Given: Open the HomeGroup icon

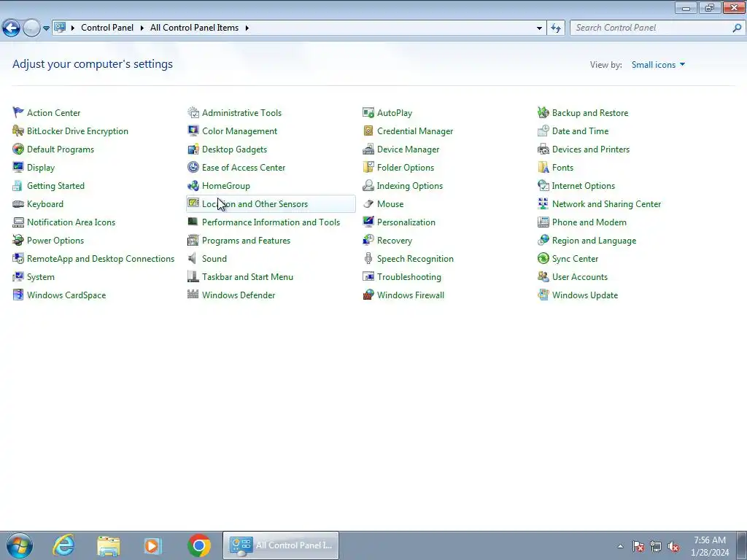Looking at the screenshot, I should [x=193, y=185].
